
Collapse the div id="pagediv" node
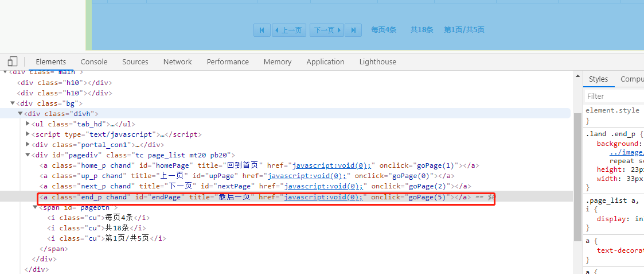click(x=28, y=155)
